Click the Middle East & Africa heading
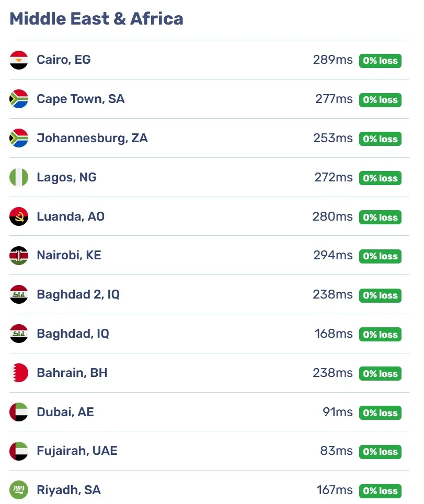Image resolution: width=424 pixels, height=504 pixels. click(x=96, y=19)
